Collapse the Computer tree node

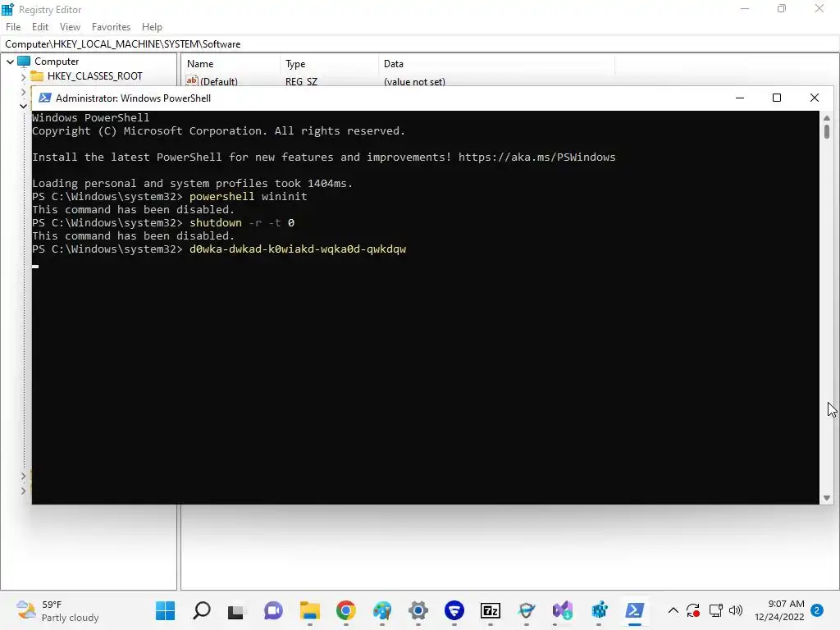[10, 62]
